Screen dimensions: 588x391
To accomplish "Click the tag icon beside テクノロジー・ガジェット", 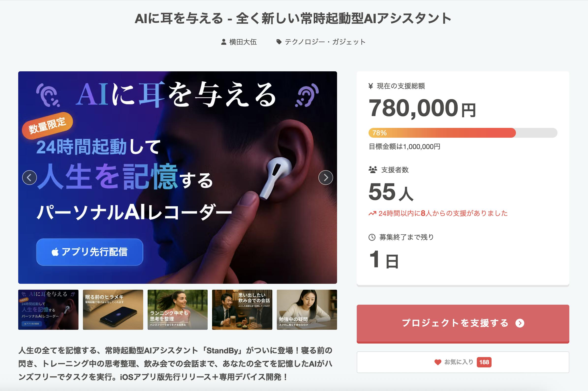I will [x=279, y=42].
